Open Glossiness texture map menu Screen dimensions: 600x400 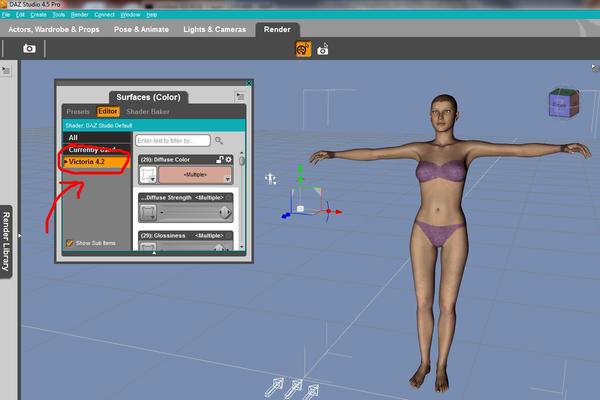click(x=148, y=247)
